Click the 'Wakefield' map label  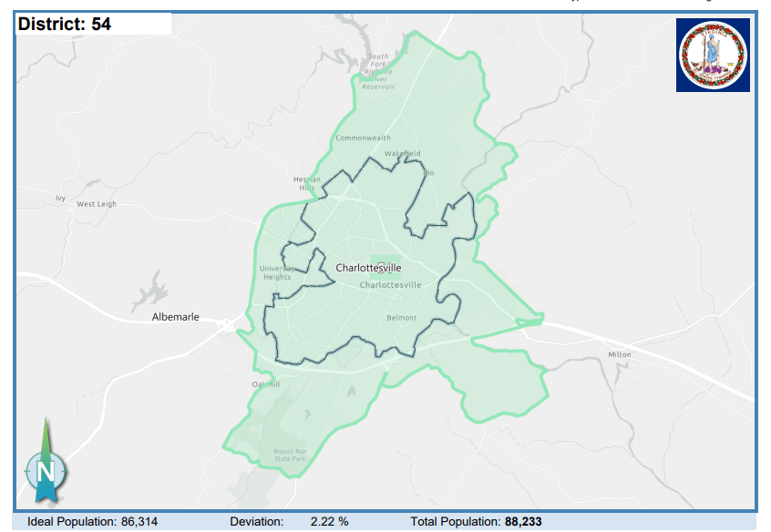pyautogui.click(x=402, y=153)
